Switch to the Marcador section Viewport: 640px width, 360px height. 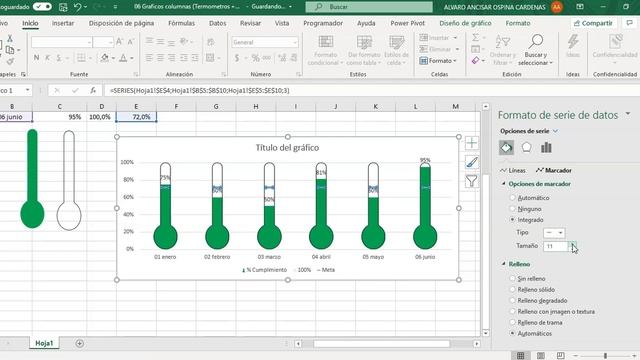[554, 170]
